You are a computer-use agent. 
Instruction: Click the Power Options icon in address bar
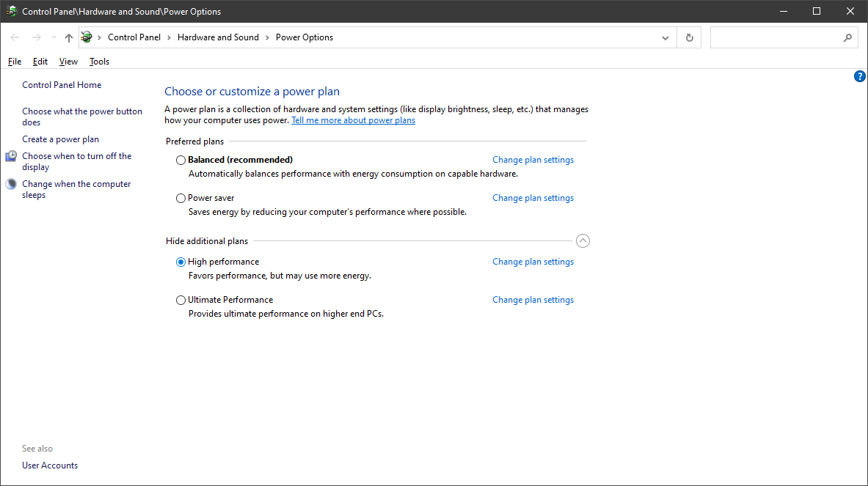point(87,37)
